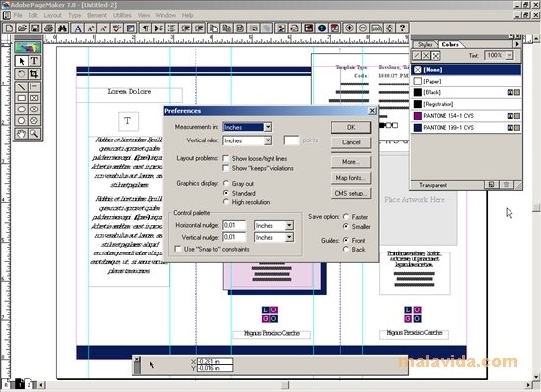Switch to the Styles tab
Image resolution: width=541 pixels, height=392 pixels.
425,45
